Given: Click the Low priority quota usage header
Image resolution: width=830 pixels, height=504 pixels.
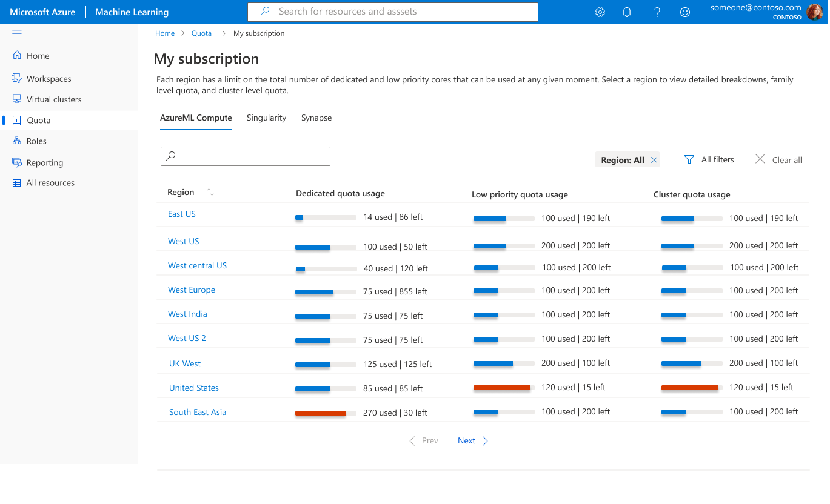Looking at the screenshot, I should (x=520, y=195).
